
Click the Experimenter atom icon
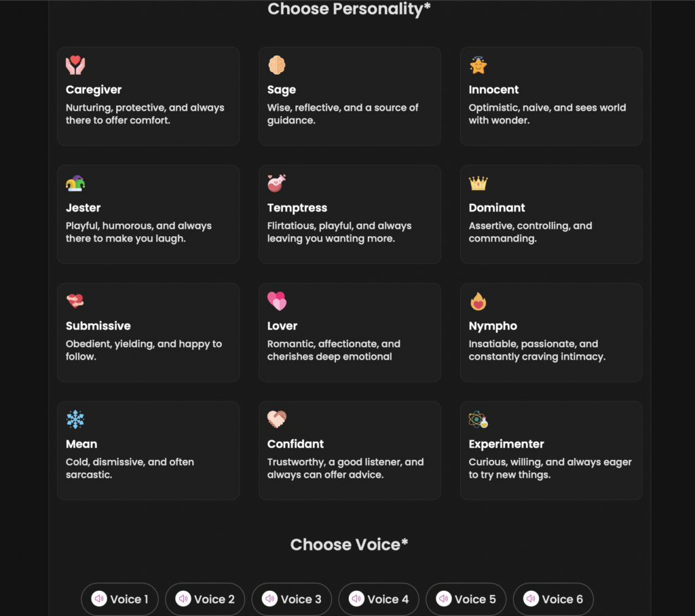click(x=478, y=419)
